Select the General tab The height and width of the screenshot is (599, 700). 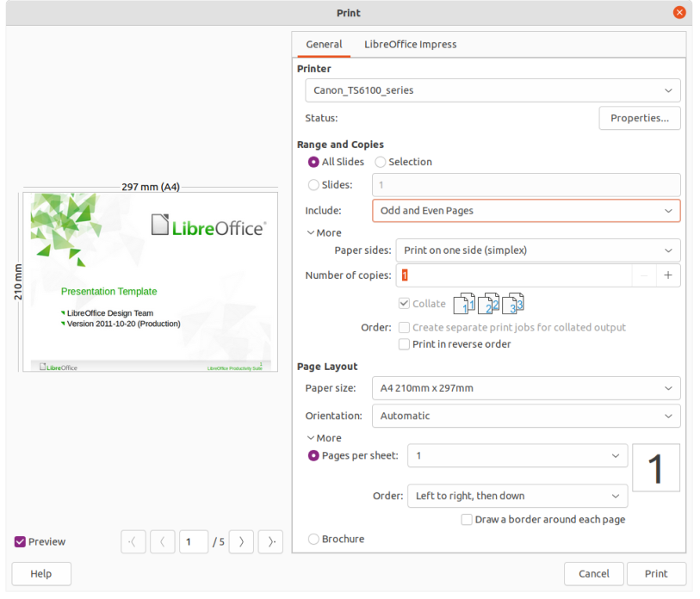pos(324,45)
